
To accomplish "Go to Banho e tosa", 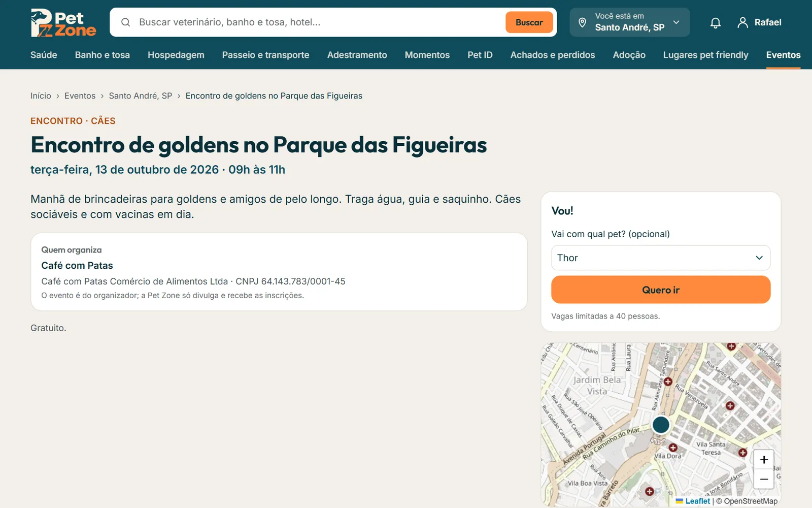I will [x=103, y=55].
